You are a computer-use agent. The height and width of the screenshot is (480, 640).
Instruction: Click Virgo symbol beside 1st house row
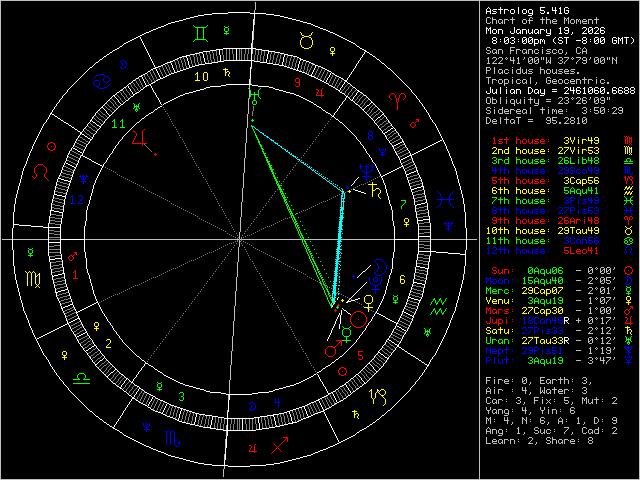tap(629, 141)
